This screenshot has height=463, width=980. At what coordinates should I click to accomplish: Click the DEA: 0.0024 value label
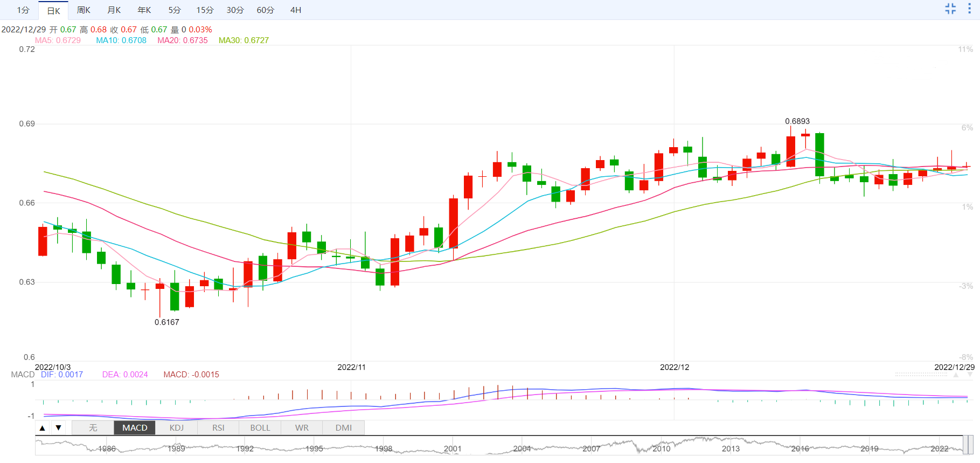click(x=125, y=375)
